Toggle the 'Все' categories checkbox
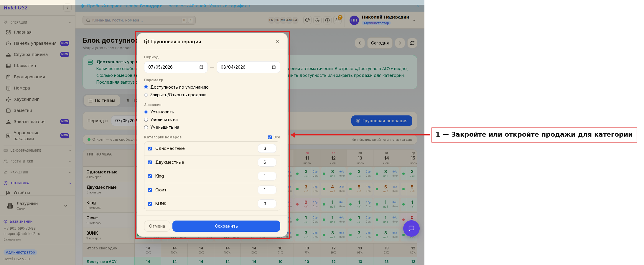This screenshot has height=265, width=644. tap(270, 137)
